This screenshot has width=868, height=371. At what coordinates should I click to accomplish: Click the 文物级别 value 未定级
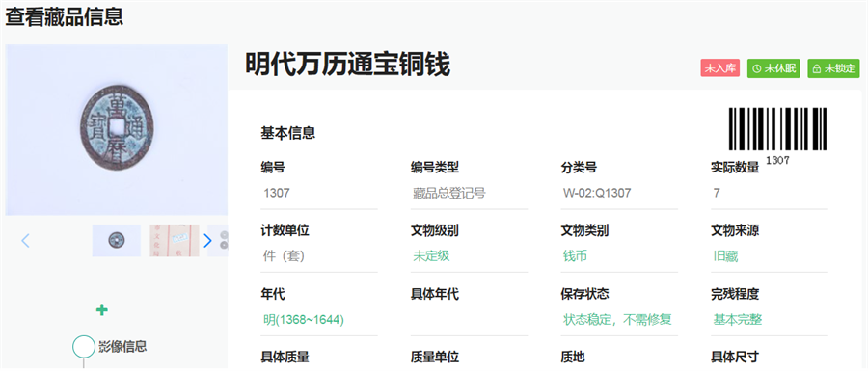tap(431, 256)
